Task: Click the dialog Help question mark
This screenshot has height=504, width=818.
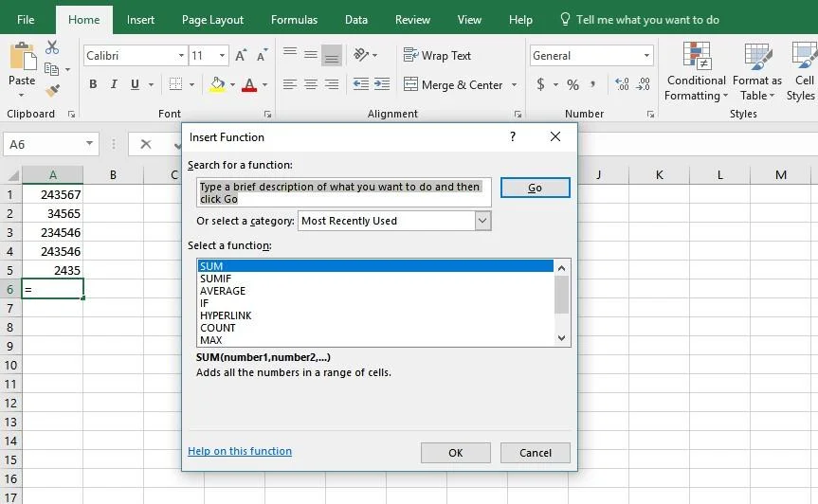Action: [x=513, y=136]
